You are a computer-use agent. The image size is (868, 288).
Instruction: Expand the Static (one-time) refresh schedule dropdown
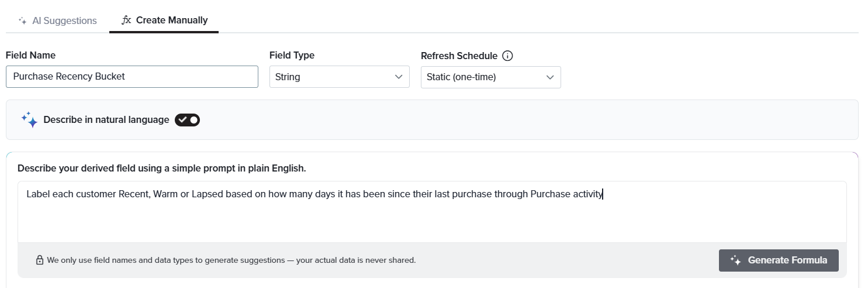tap(490, 77)
